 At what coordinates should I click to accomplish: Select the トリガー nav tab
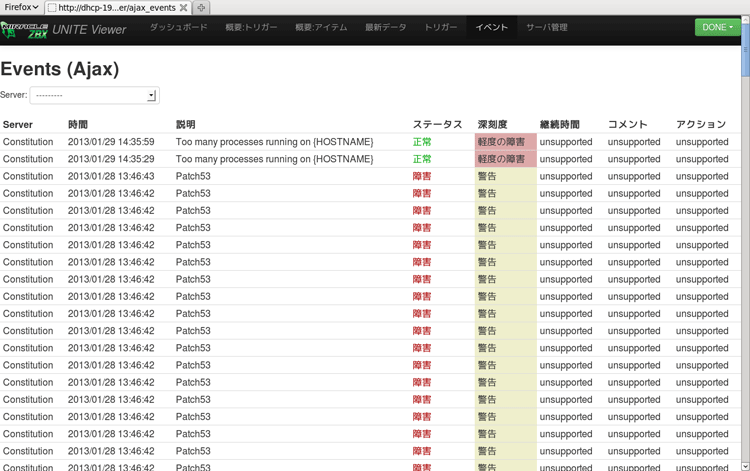coord(440,28)
